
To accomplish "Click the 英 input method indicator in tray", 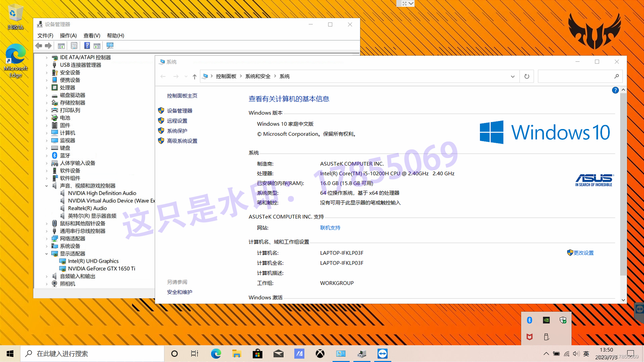I will (586, 354).
